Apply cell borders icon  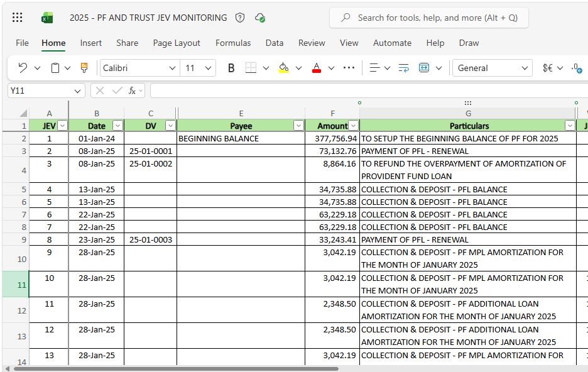[251, 68]
